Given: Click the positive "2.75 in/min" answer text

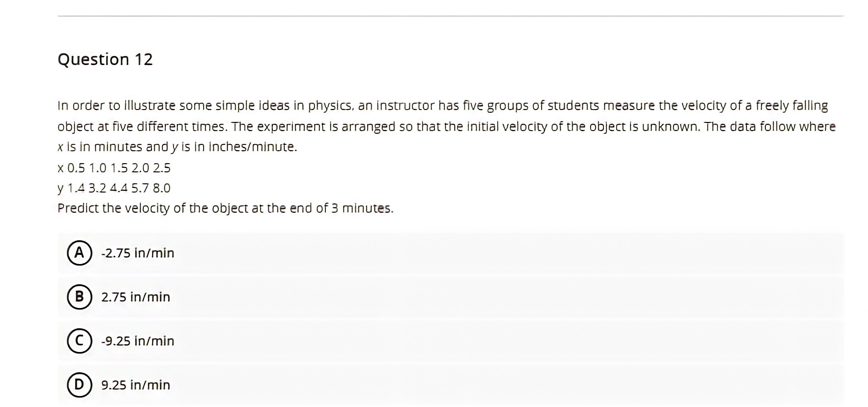Looking at the screenshot, I should point(136,297).
